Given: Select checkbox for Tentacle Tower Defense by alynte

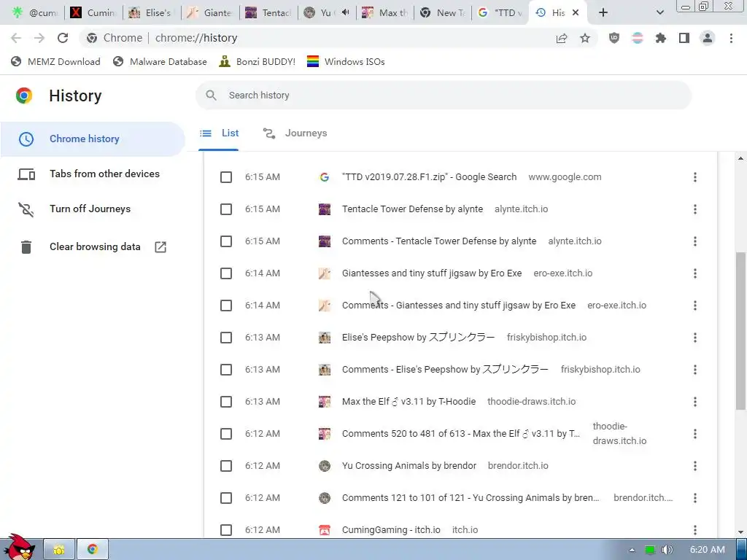Looking at the screenshot, I should (x=226, y=209).
